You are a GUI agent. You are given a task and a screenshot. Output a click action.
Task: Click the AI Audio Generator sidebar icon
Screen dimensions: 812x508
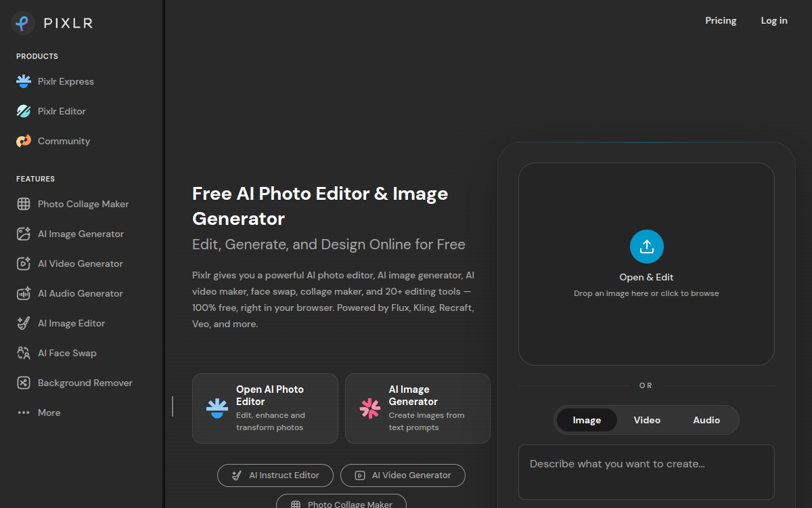(24, 293)
